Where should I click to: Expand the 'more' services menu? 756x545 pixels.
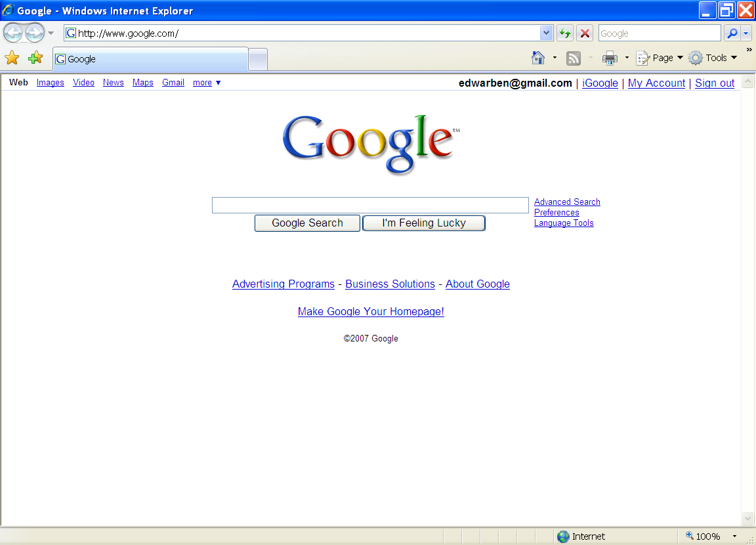tap(206, 82)
